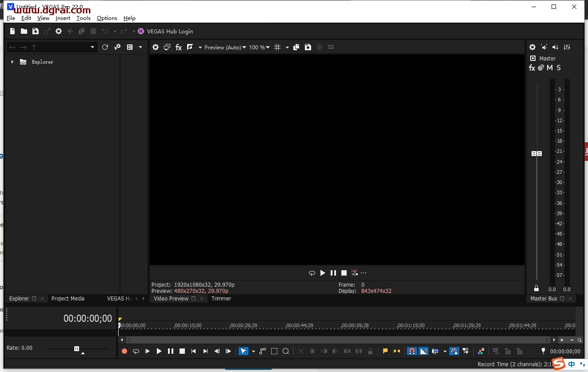This screenshot has height=372, width=588.
Task: Toggle Loop Playback in transport bar
Action: tap(136, 351)
